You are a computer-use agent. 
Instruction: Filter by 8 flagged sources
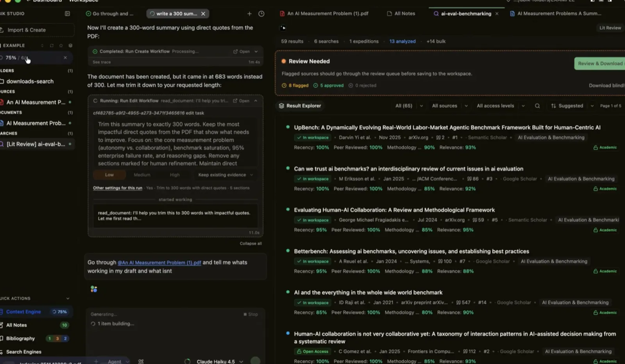295,86
